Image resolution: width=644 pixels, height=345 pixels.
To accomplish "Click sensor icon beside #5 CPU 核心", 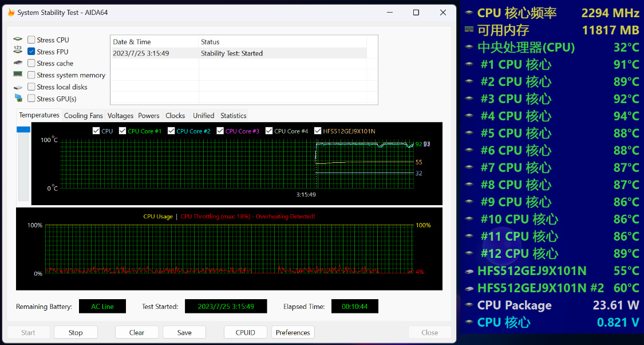I will click(x=469, y=133).
